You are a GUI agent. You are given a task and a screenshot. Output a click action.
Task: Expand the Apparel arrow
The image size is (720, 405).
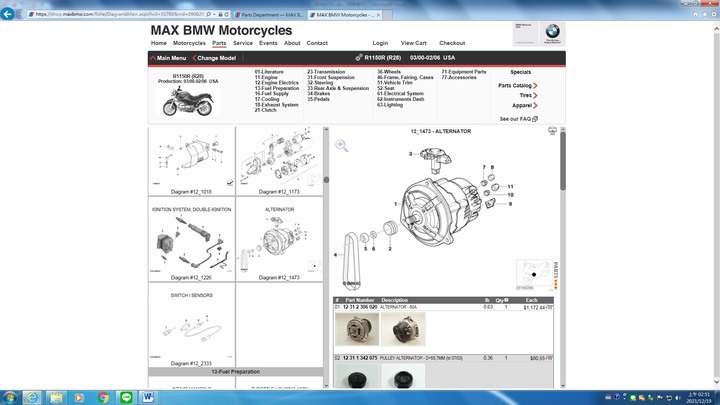(x=535, y=106)
